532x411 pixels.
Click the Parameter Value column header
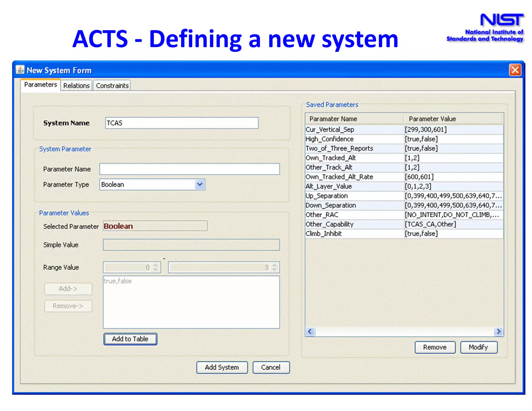point(453,119)
